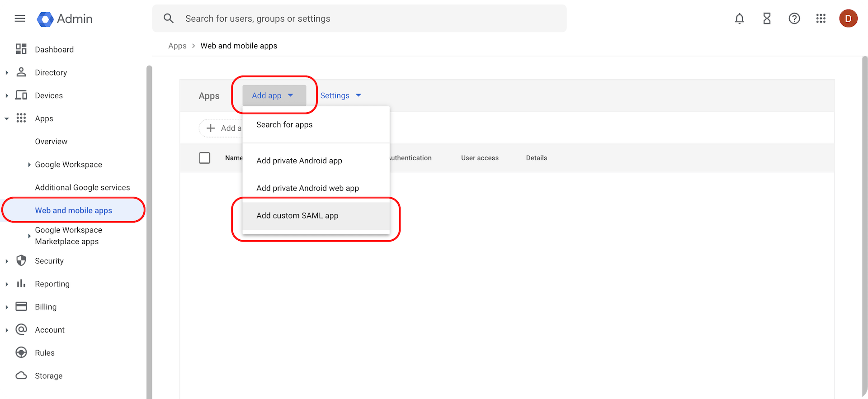Click the Security shield icon
The height and width of the screenshot is (399, 868).
21,261
